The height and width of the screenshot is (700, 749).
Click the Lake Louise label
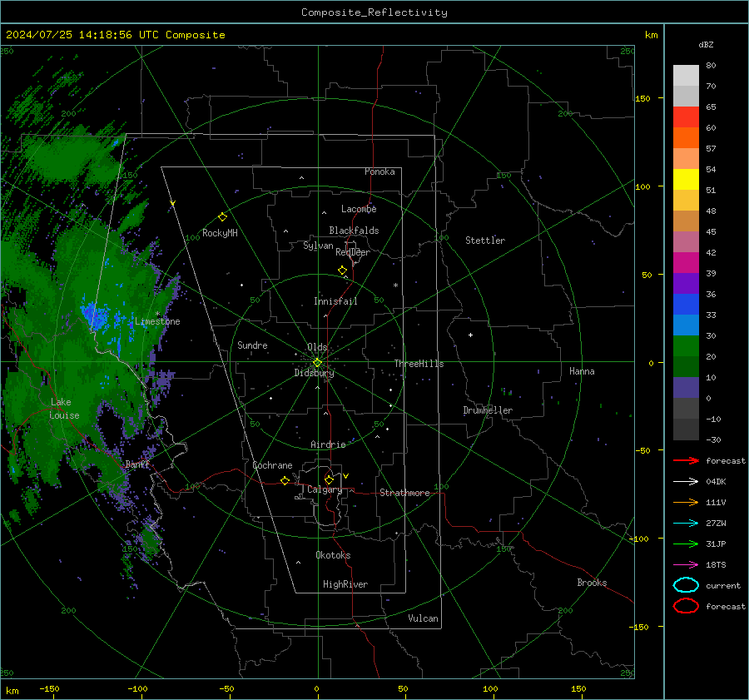click(x=64, y=409)
